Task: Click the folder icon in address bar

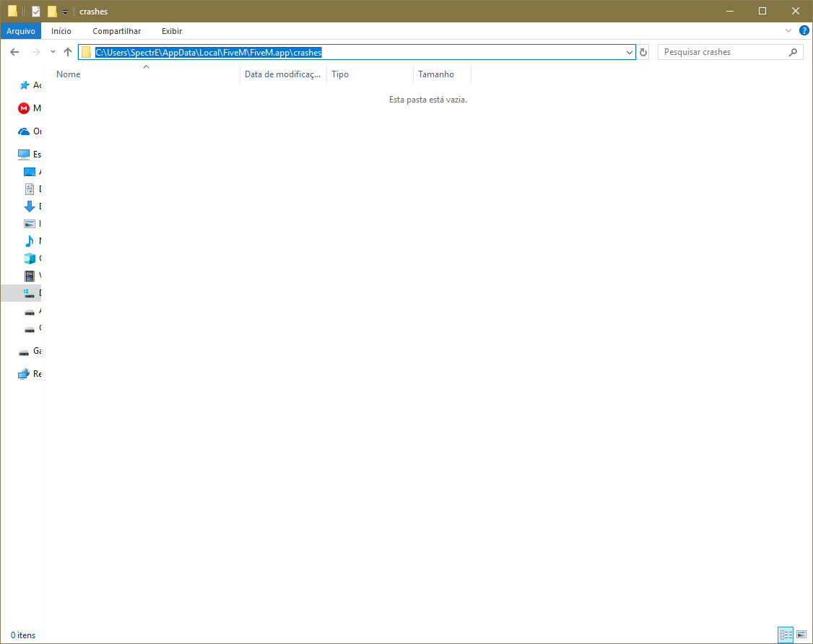Action: point(86,53)
